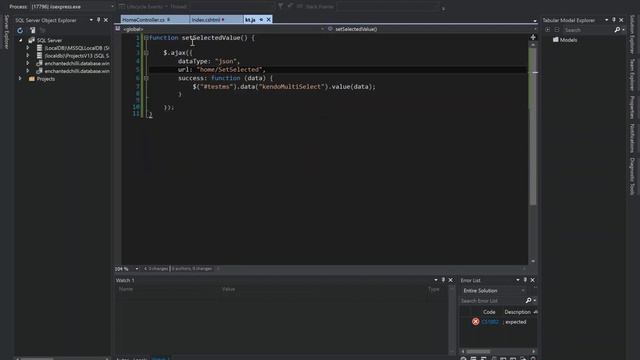Image resolution: width=640 pixels, height=360 pixels.
Task: Click the Tabular Model Explorer search field
Action: click(x=588, y=30)
